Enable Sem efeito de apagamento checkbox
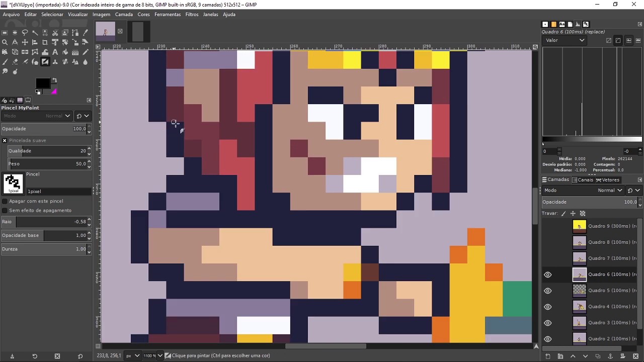The width and height of the screenshot is (644, 362). (x=5, y=210)
